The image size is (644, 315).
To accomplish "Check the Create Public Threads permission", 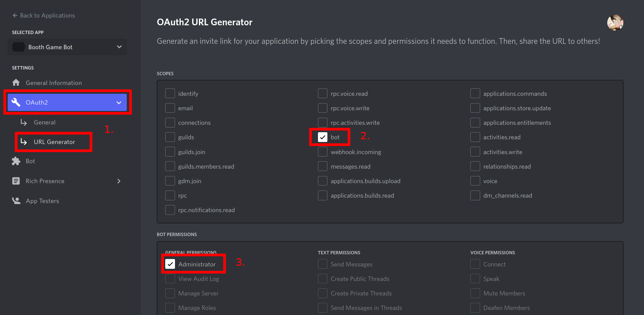I will pos(323,279).
